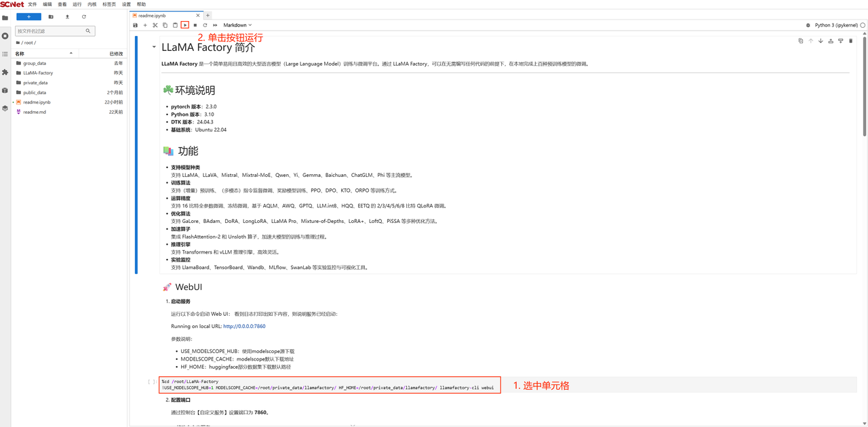Open running terminals and kernels sidebar panel
This screenshot has width=868, height=427.
coord(5,36)
